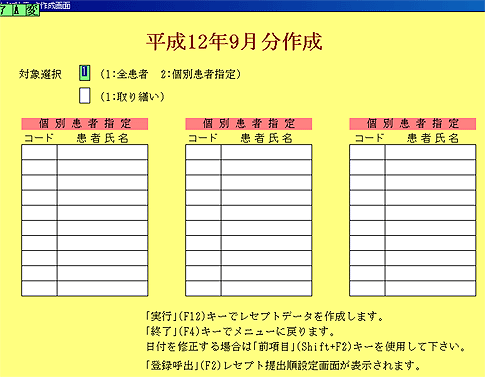
Task: Click the 変 conversion icon
Action: click(32, 10)
